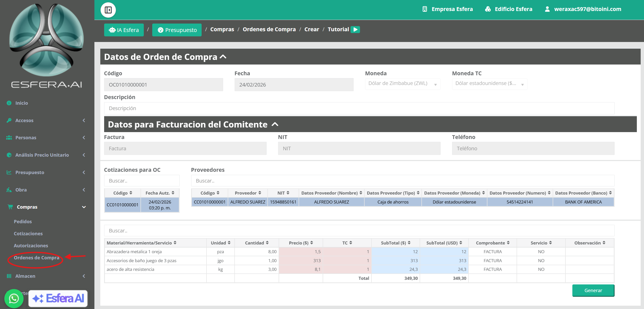Open Cotizaciones submenu item
The height and width of the screenshot is (309, 644).
28,233
